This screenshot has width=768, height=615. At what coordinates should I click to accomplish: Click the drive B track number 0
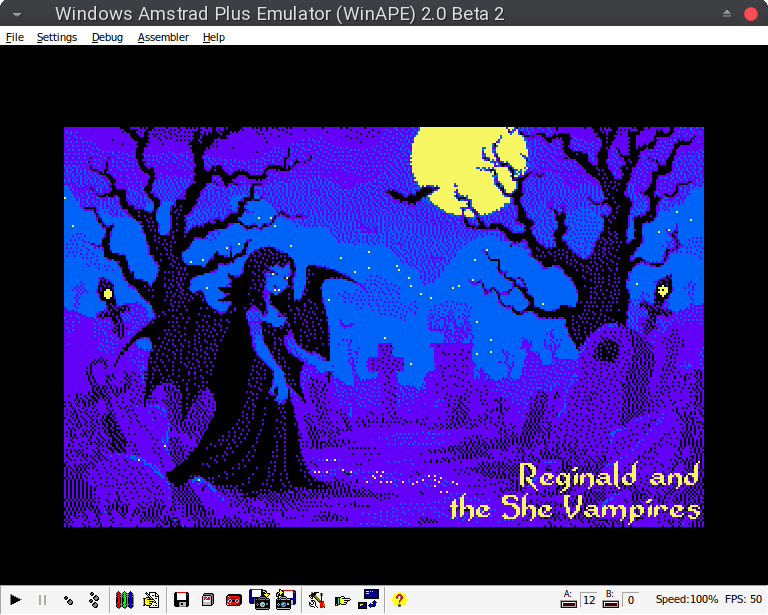(631, 600)
